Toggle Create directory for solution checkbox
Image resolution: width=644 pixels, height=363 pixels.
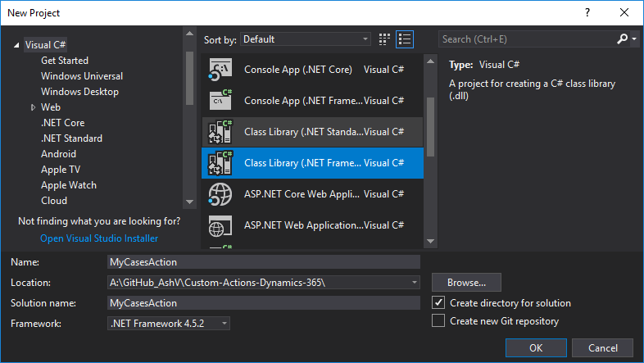point(438,302)
